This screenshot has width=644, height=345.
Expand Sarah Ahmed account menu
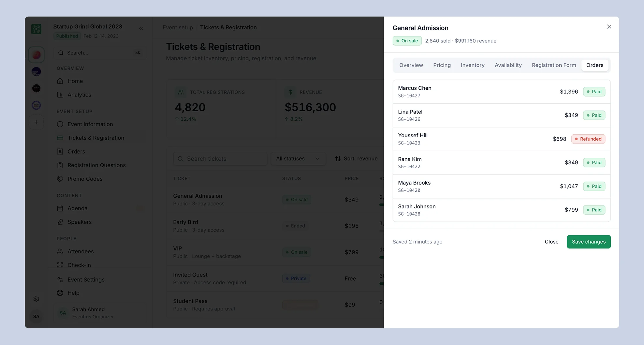click(x=100, y=313)
